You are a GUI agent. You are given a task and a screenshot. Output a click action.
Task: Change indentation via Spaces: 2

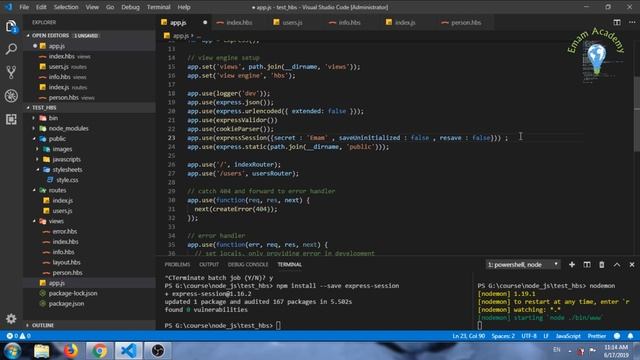click(x=503, y=336)
